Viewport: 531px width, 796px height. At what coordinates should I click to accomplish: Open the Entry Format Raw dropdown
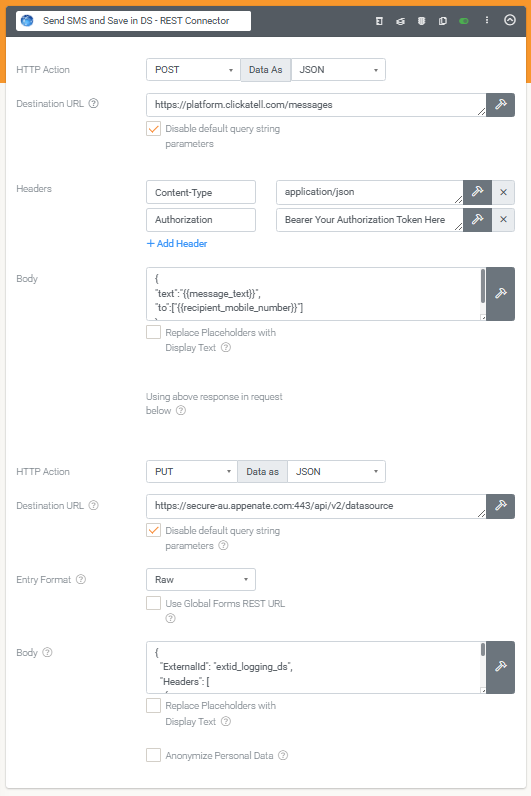tap(201, 580)
